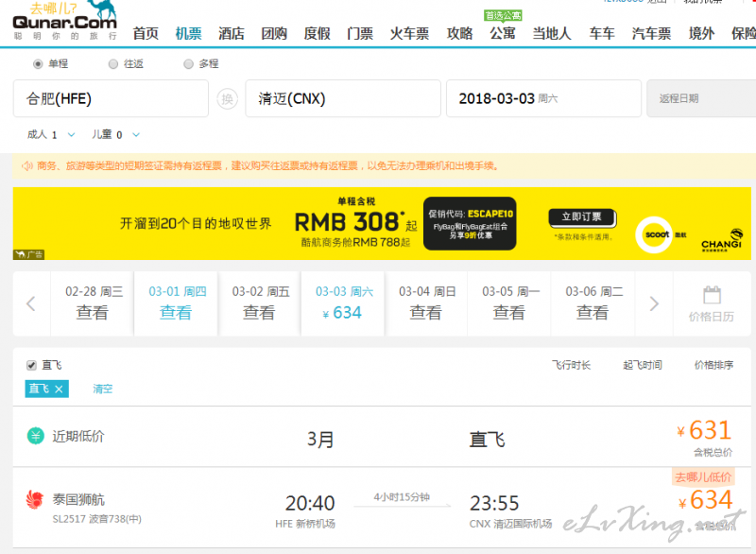This screenshot has height=554, width=756.
Task: Click the 4小时15分钟 duration text
Action: pyautogui.click(x=402, y=497)
